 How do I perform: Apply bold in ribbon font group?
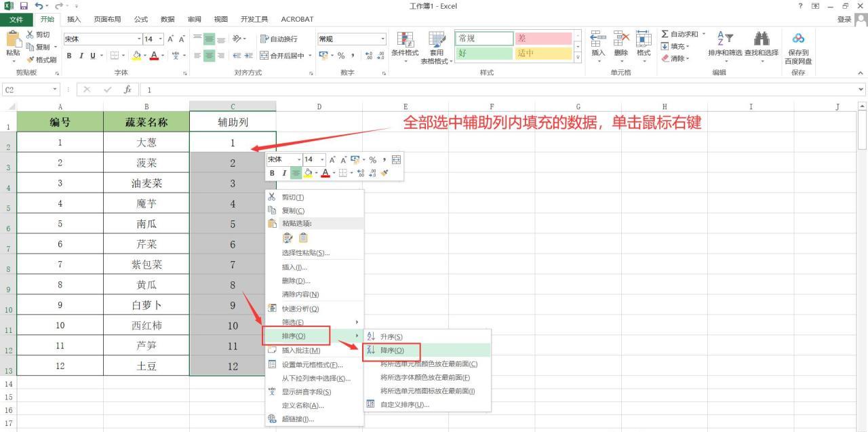pyautogui.click(x=69, y=55)
